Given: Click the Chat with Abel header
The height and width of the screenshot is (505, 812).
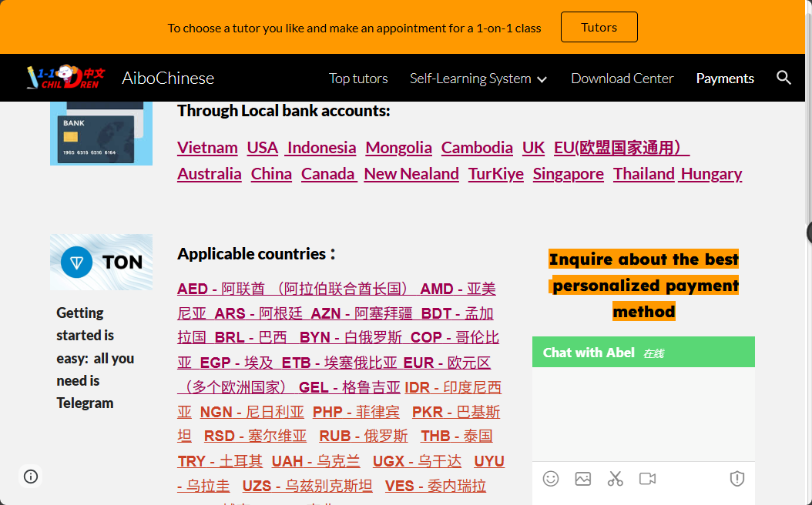Looking at the screenshot, I should tap(644, 353).
